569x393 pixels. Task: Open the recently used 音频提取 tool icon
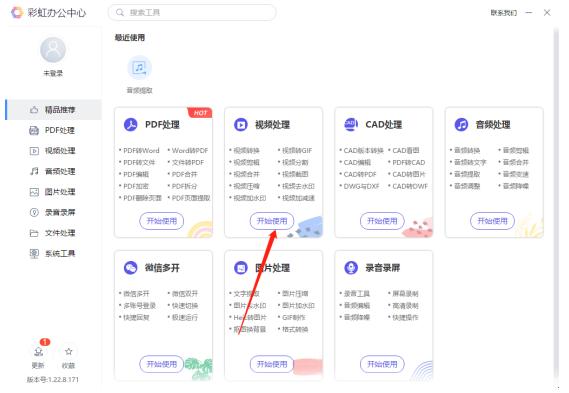tap(139, 68)
